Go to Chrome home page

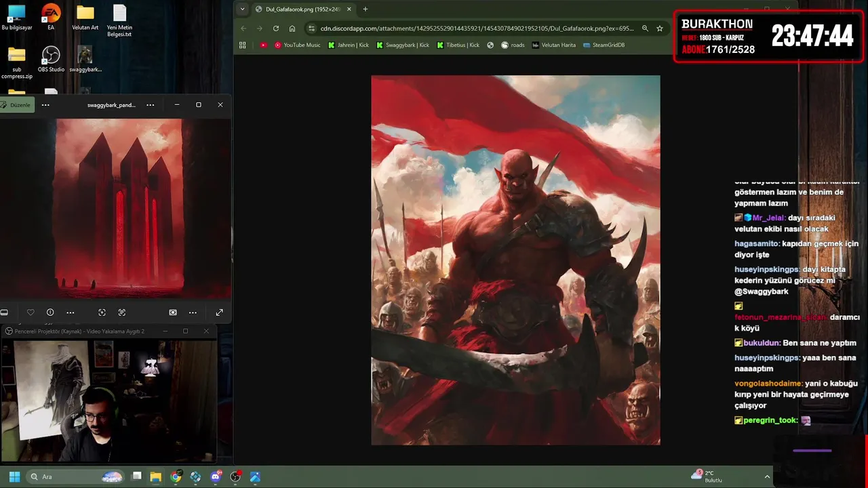pyautogui.click(x=292, y=28)
